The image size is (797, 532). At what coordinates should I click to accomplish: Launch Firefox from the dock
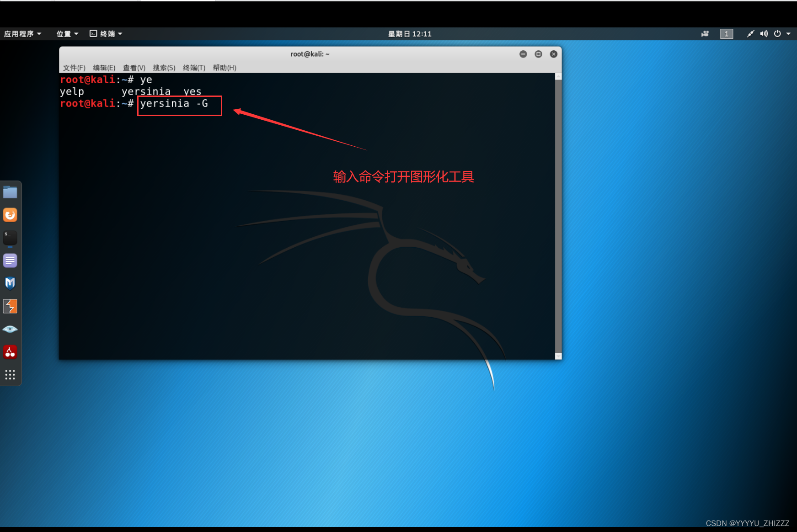(x=10, y=215)
